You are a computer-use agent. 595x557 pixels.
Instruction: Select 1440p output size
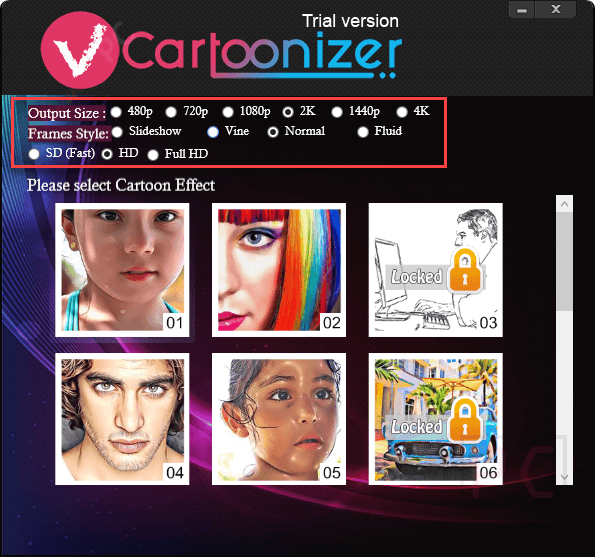[337, 112]
